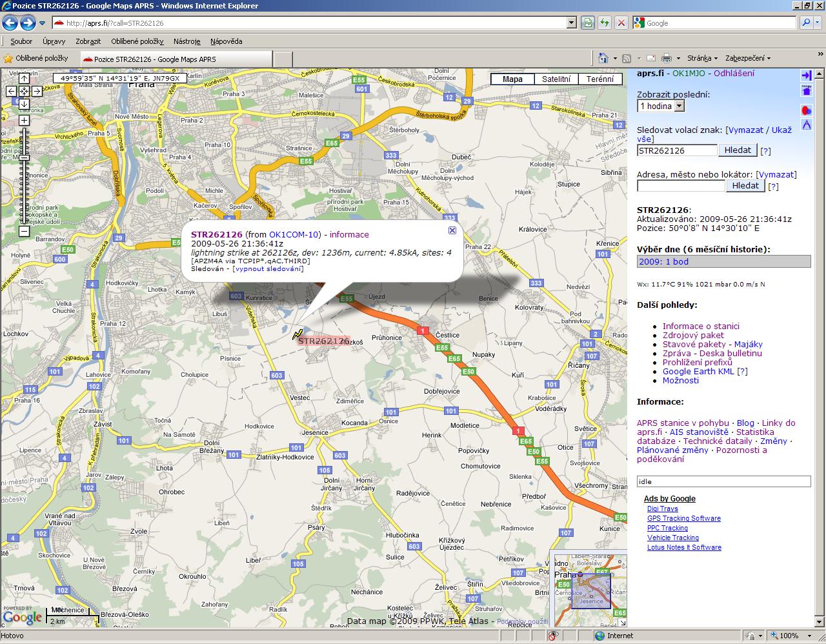Image resolution: width=826 pixels, height=644 pixels.
Task: Open the Nápověda menu
Action: [x=227, y=41]
